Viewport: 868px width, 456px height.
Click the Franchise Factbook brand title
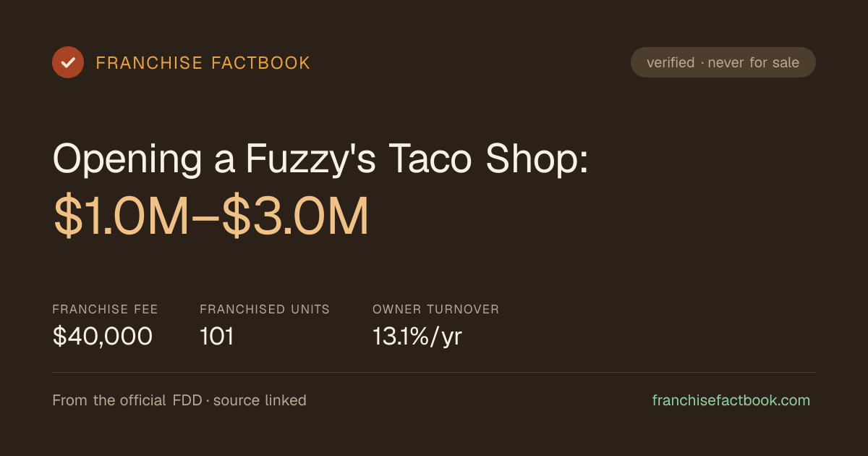tap(203, 63)
